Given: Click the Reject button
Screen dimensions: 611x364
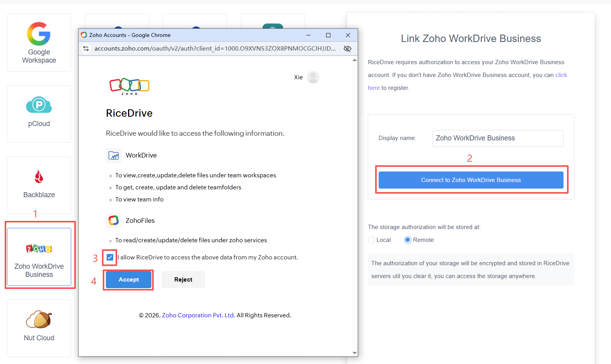Looking at the screenshot, I should coord(183,280).
